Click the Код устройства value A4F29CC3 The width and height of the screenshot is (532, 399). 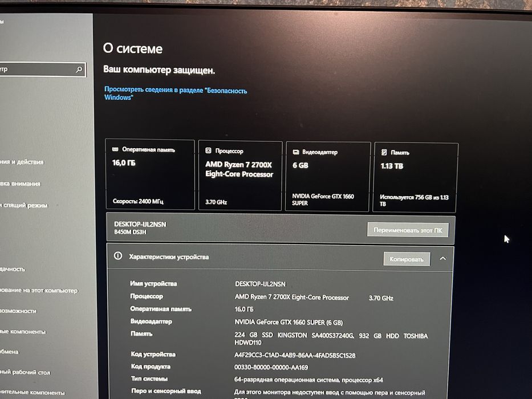[x=295, y=355]
